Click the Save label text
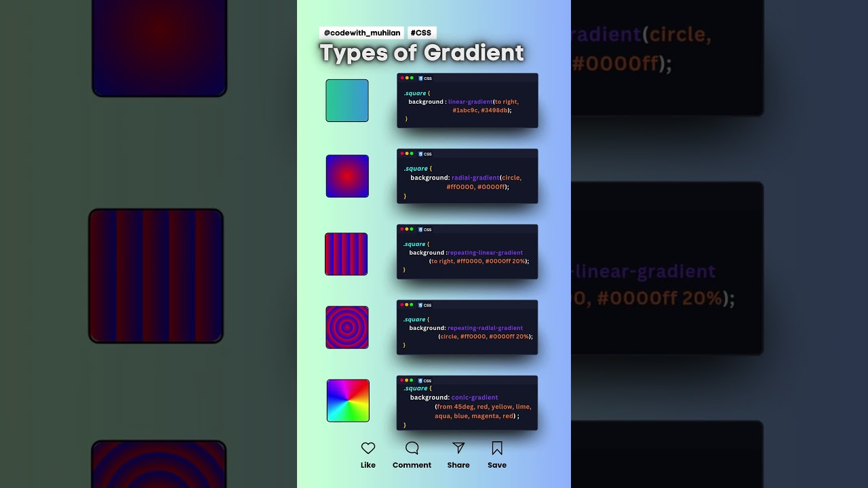 497,465
